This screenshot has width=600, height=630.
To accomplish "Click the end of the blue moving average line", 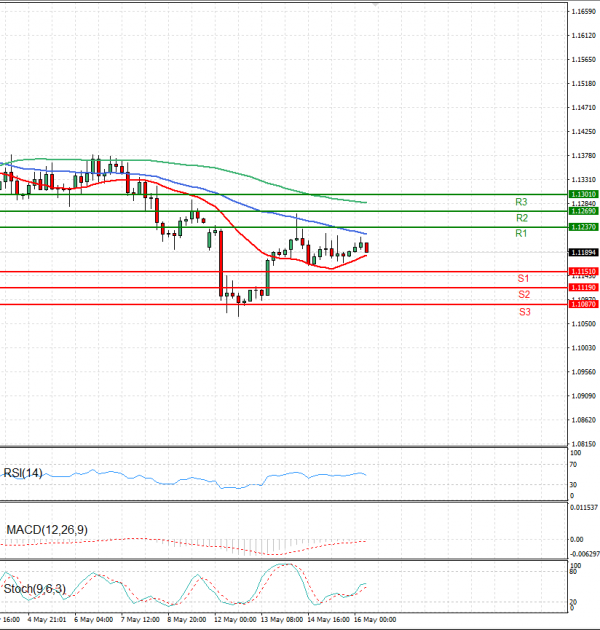I will click(366, 234).
